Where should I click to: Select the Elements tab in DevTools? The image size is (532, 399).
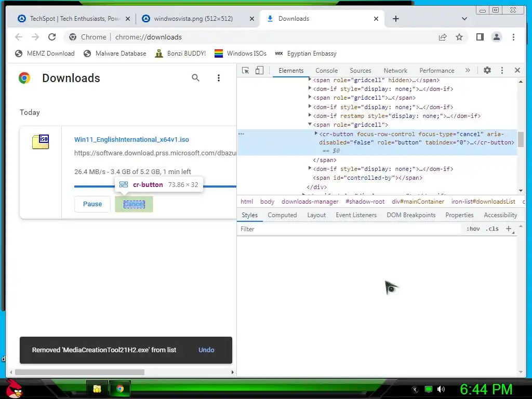pos(291,71)
